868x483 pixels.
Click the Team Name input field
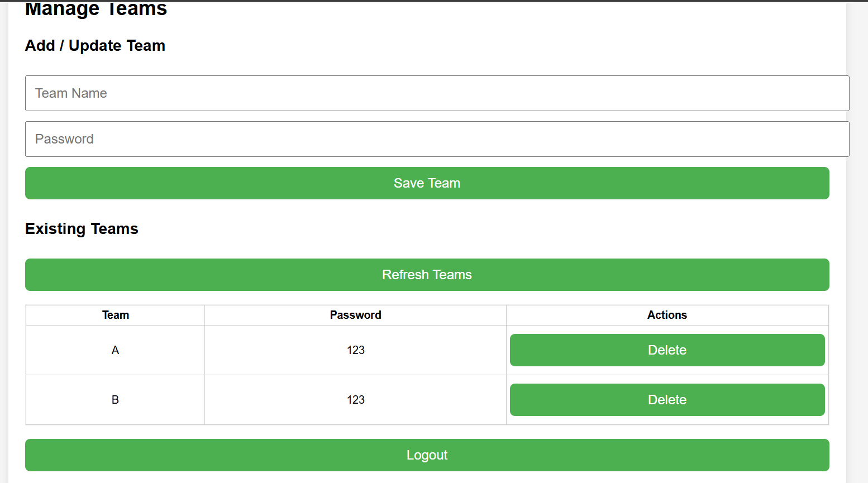pyautogui.click(x=437, y=93)
